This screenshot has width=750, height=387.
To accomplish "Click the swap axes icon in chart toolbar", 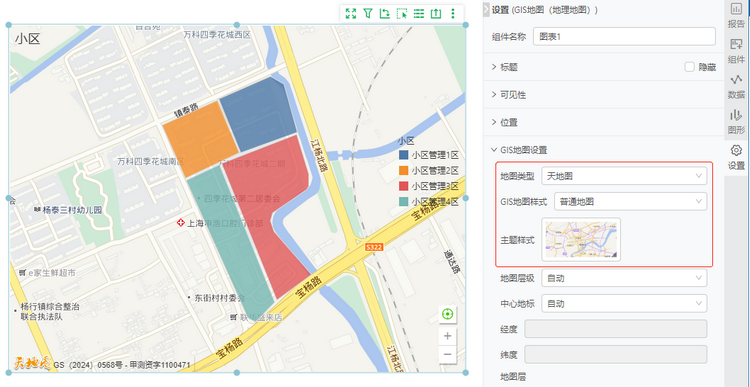I will [x=385, y=13].
